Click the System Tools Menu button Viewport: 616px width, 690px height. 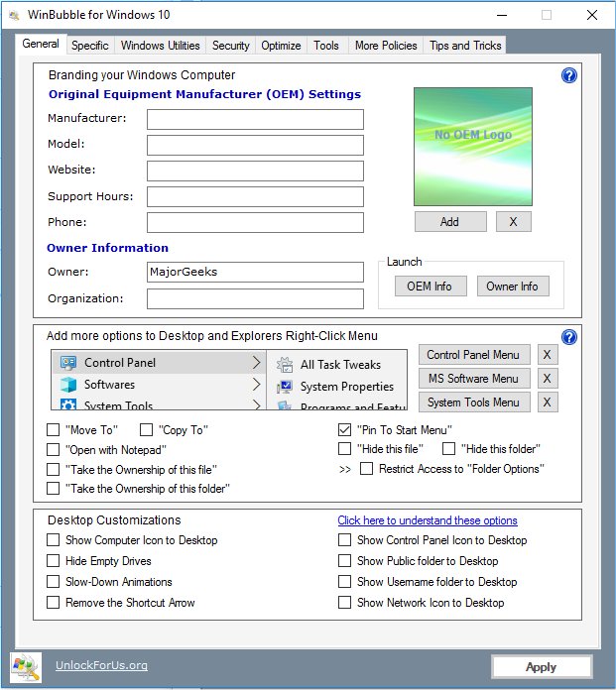tap(474, 402)
